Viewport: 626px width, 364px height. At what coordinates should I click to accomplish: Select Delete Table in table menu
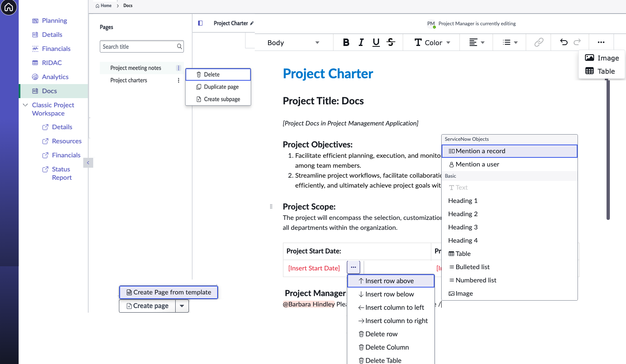[x=391, y=359]
